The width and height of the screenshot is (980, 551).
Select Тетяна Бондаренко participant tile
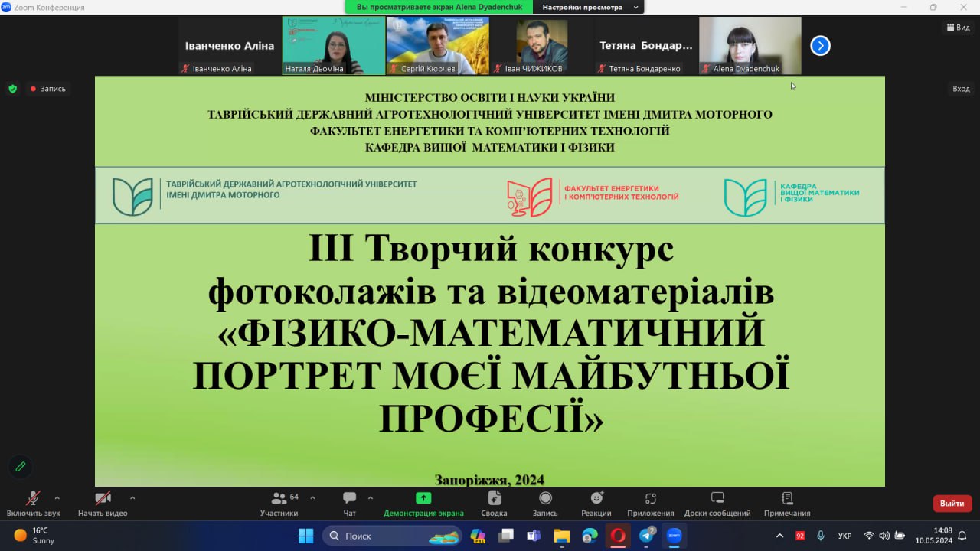click(x=645, y=46)
